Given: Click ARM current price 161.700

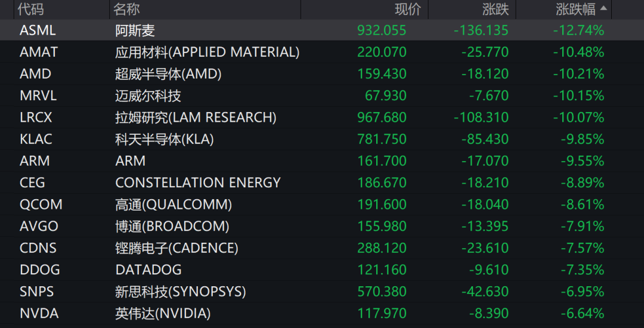Looking at the screenshot, I should coord(382,161).
